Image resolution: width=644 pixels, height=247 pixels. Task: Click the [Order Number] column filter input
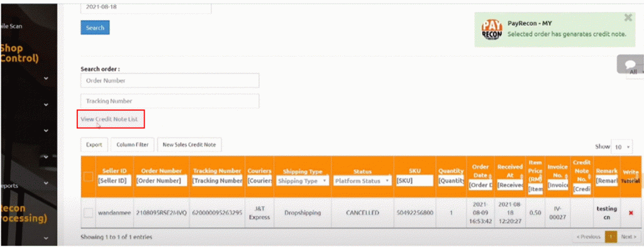162,180
